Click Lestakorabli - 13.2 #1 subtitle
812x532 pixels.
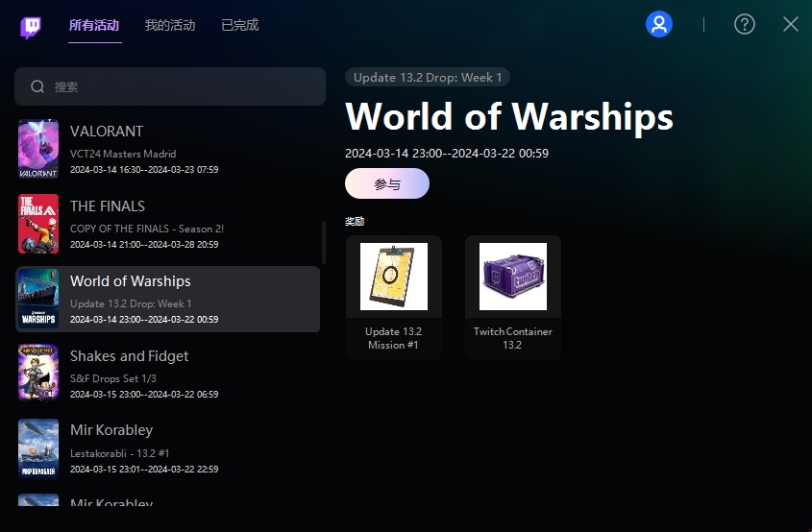coord(119,453)
